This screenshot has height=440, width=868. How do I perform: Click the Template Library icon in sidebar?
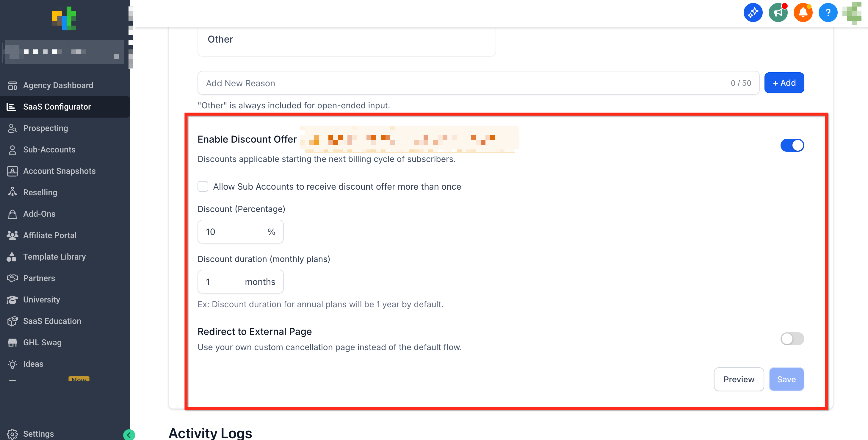pyautogui.click(x=12, y=257)
